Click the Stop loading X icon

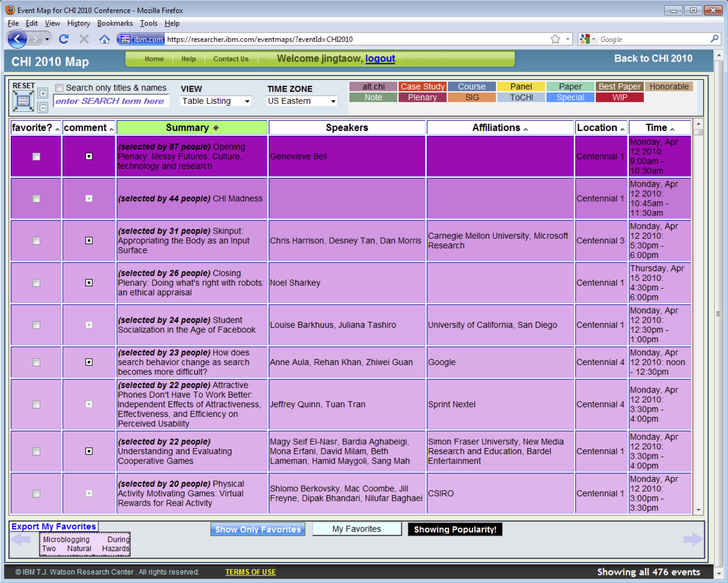coord(84,39)
